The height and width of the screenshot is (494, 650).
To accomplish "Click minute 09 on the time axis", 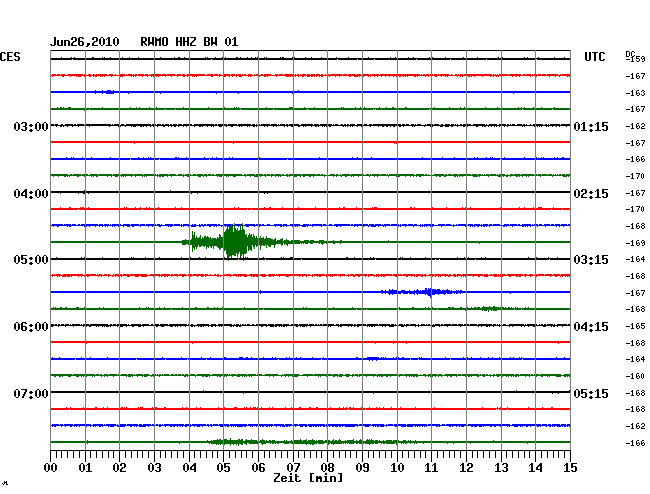I will pyautogui.click(x=362, y=467).
